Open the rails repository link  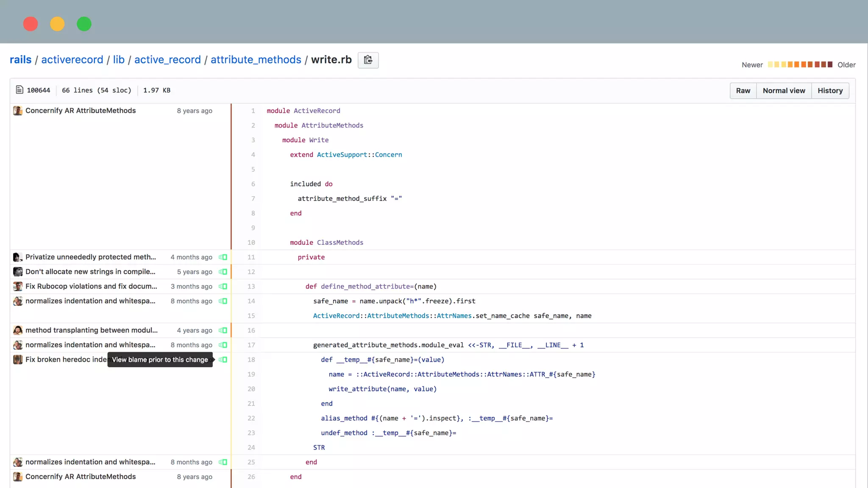pyautogui.click(x=20, y=60)
